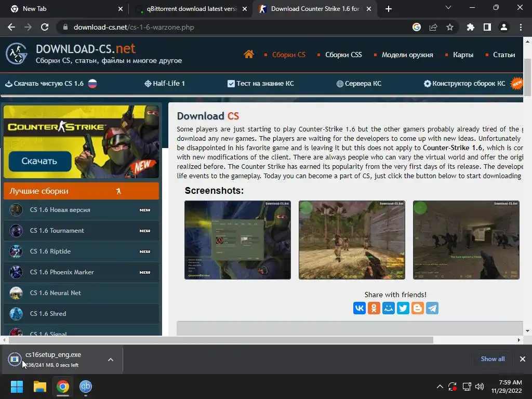Open third screenshot with dark tunnel
The height and width of the screenshot is (399, 532).
[466, 240]
